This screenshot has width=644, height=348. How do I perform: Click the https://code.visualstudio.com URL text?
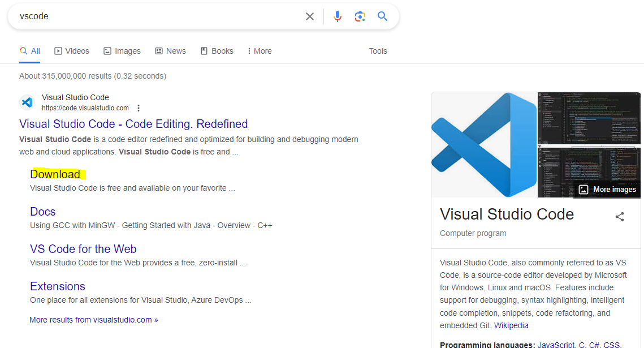pos(85,108)
